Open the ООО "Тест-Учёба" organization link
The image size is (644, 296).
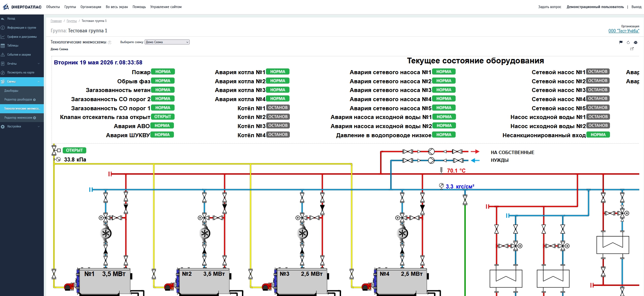pyautogui.click(x=624, y=31)
